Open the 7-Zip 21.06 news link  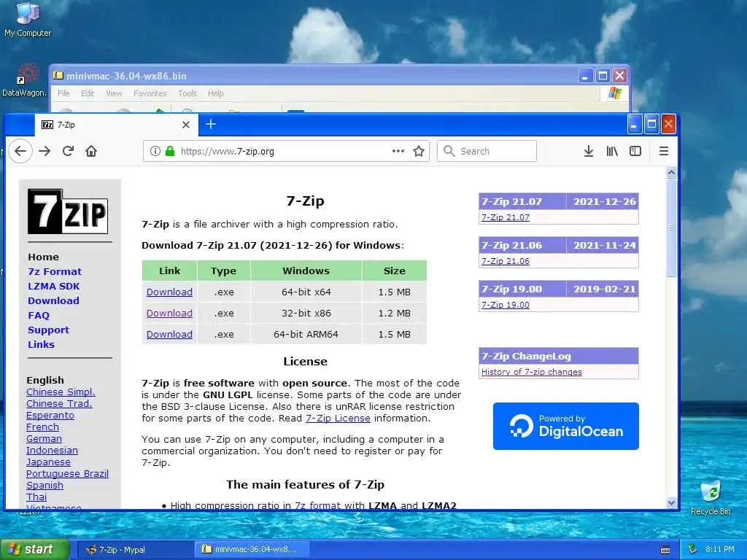point(505,261)
